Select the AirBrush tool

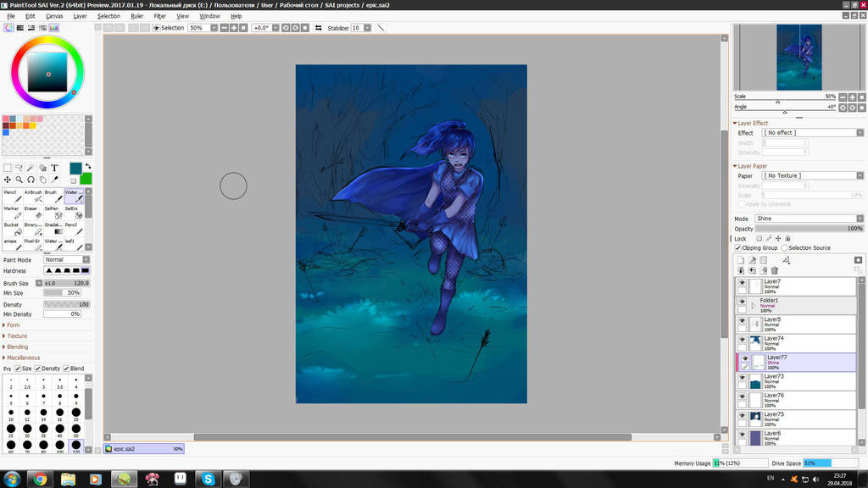[x=33, y=196]
